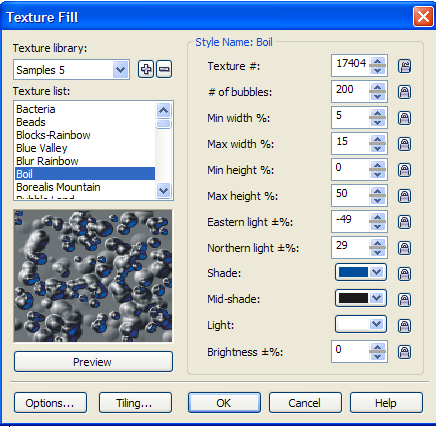Open the Texture library dropdown

coord(120,70)
